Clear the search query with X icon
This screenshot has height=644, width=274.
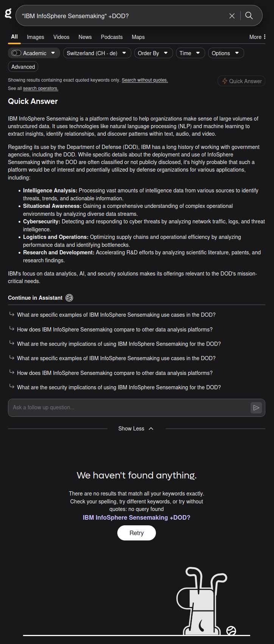click(232, 15)
